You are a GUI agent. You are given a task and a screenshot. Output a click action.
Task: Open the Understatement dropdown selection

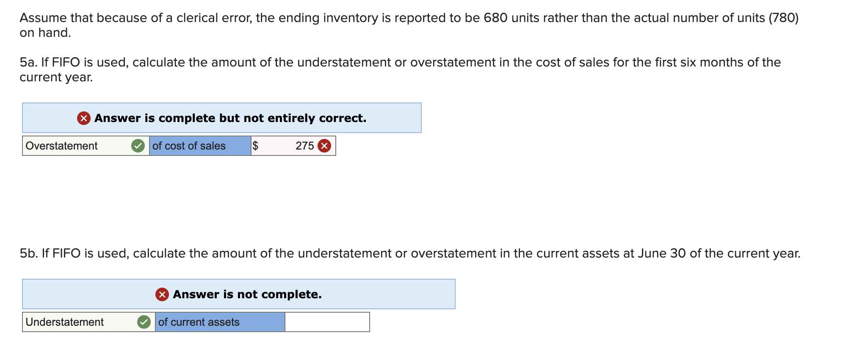click(x=89, y=322)
